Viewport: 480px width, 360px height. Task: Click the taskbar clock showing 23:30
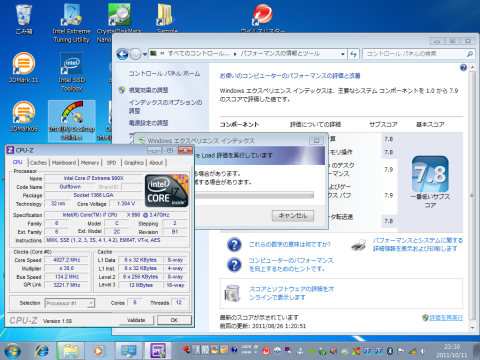[x=452, y=351]
